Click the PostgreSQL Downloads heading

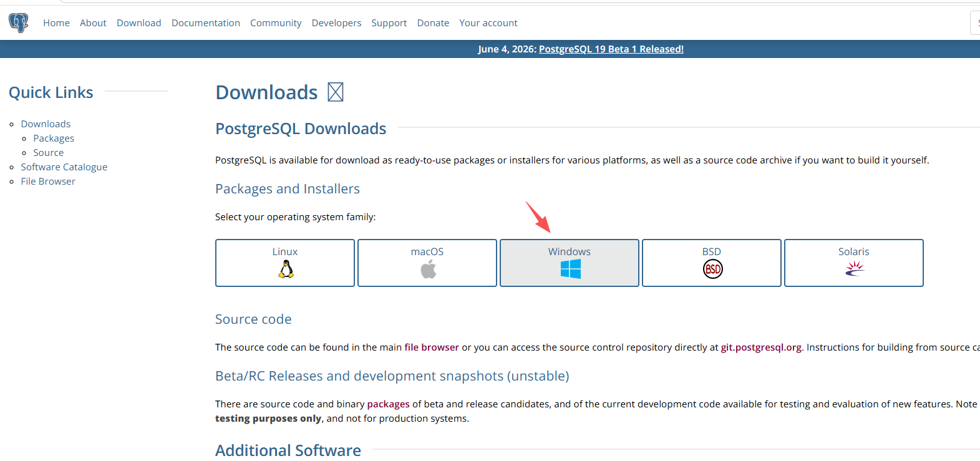301,129
